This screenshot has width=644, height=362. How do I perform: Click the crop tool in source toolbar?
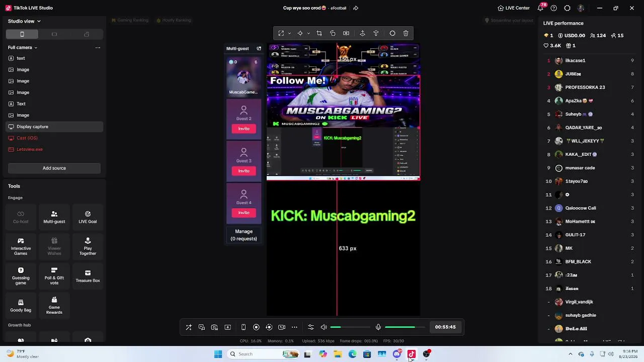coord(319,33)
